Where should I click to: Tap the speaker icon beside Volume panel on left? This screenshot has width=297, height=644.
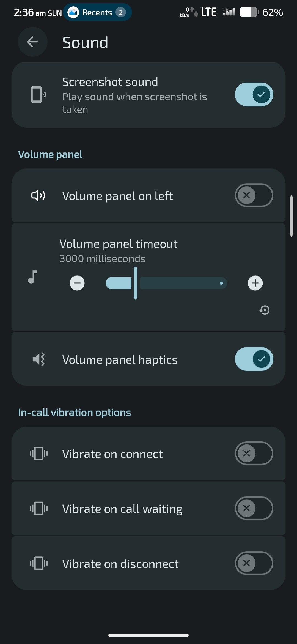pos(38,195)
